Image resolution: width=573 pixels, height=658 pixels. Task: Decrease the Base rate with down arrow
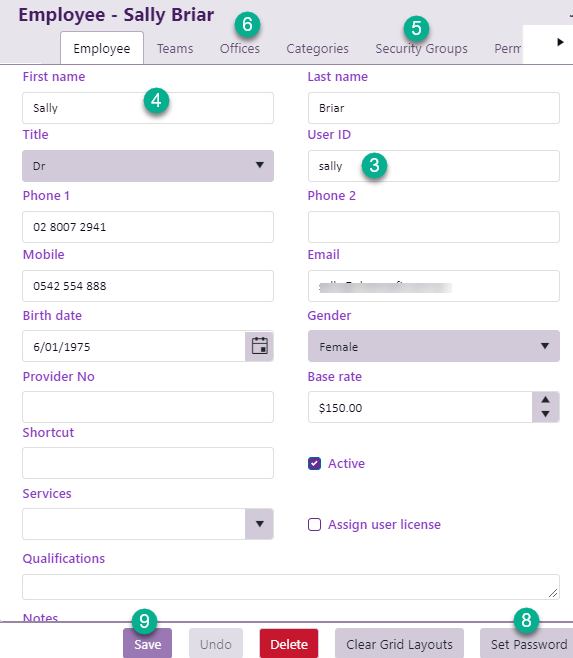pos(545,414)
